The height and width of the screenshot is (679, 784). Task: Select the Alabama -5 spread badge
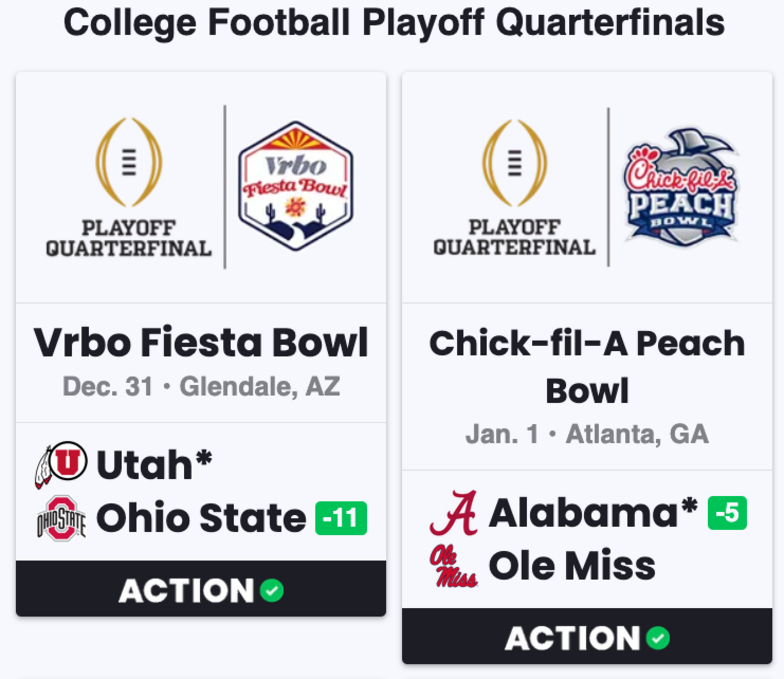(727, 513)
